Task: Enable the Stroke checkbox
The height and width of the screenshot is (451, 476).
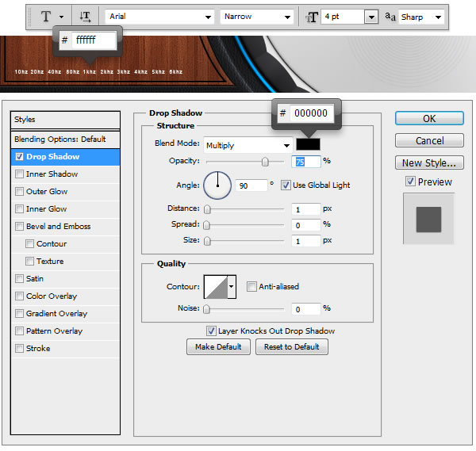Action: coord(19,349)
